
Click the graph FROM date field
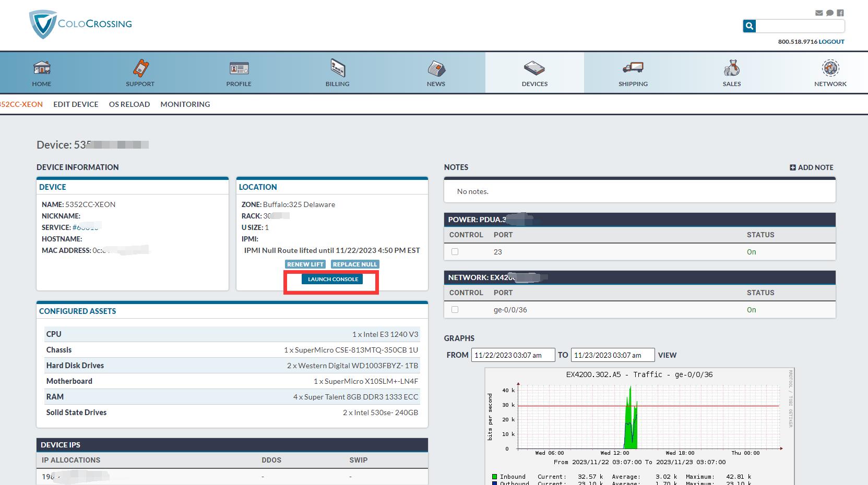click(513, 355)
